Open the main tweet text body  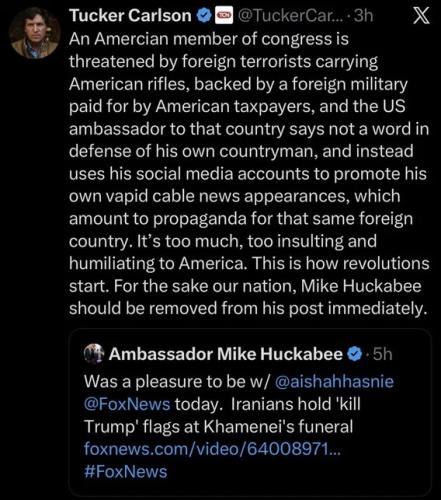(249, 174)
